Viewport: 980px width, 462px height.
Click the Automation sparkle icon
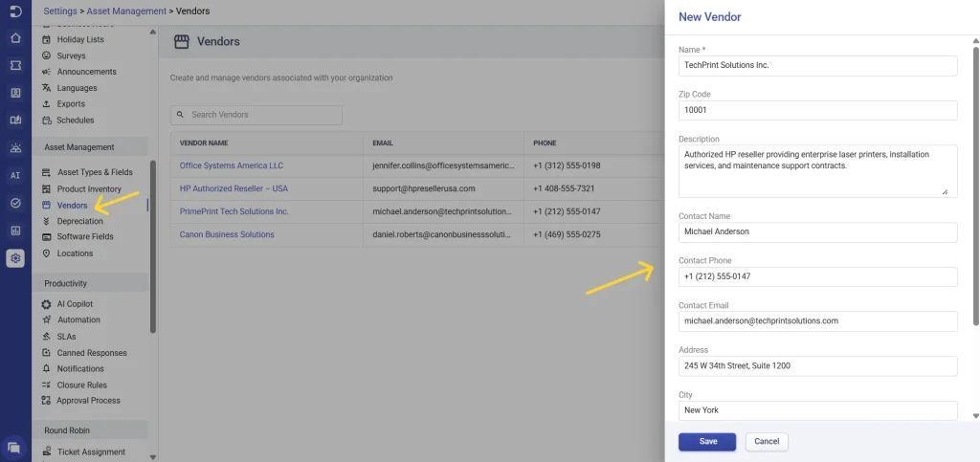46,319
